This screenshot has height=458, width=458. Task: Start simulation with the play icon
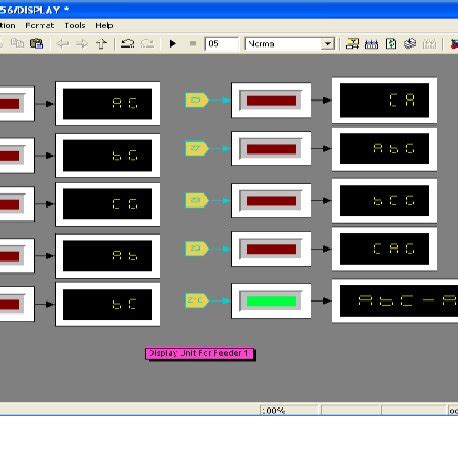[x=173, y=44]
